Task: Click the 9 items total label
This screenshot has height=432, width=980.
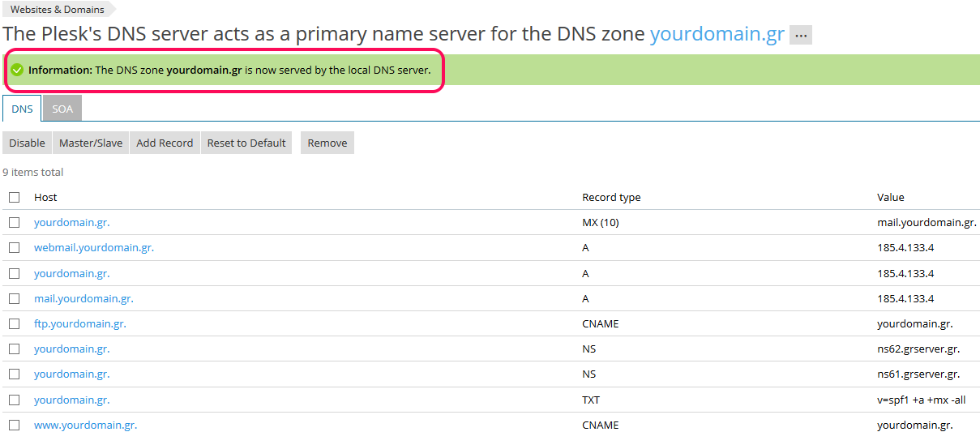Action: click(x=33, y=172)
